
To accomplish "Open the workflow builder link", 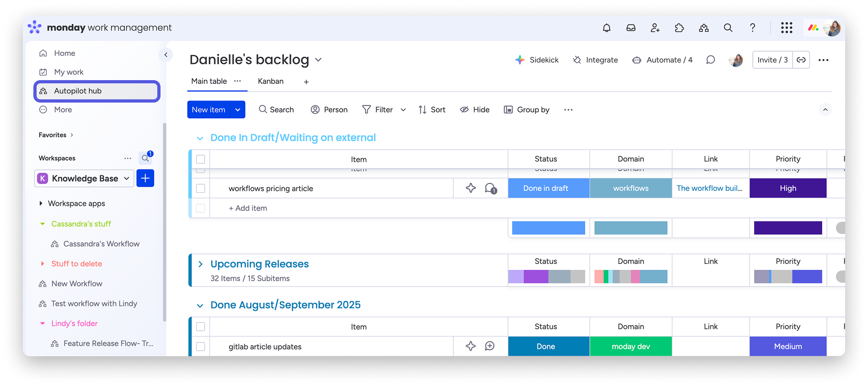I will click(709, 188).
